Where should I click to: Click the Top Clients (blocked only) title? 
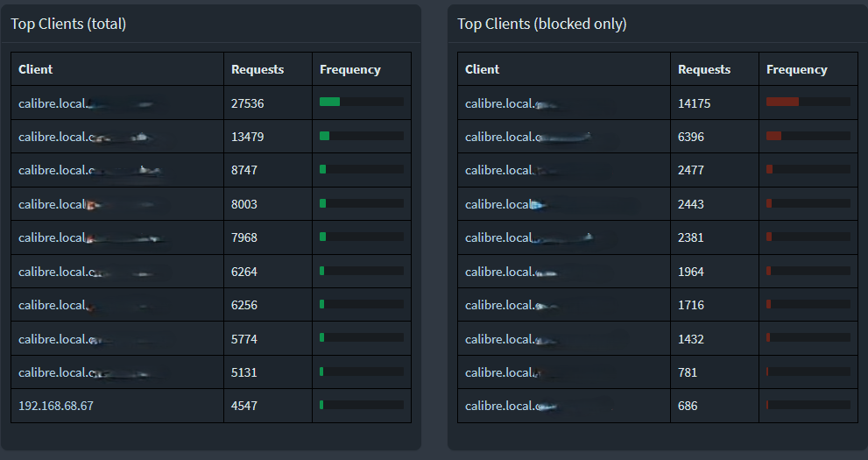[x=542, y=24]
